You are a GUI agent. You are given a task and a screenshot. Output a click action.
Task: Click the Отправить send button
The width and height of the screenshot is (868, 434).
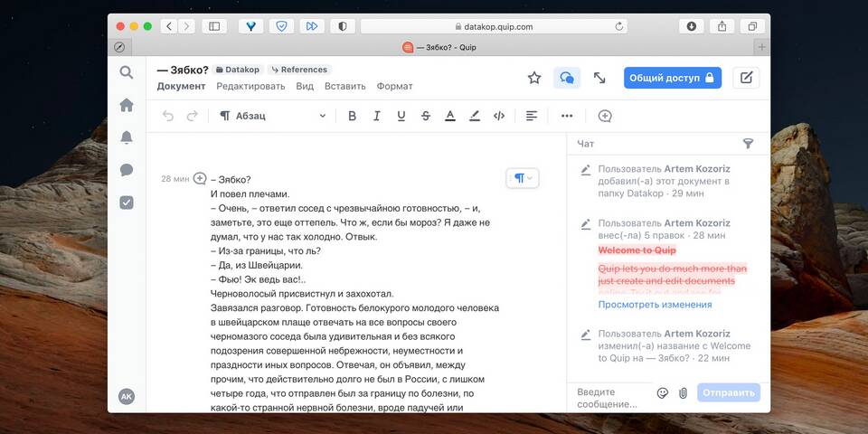coord(729,393)
